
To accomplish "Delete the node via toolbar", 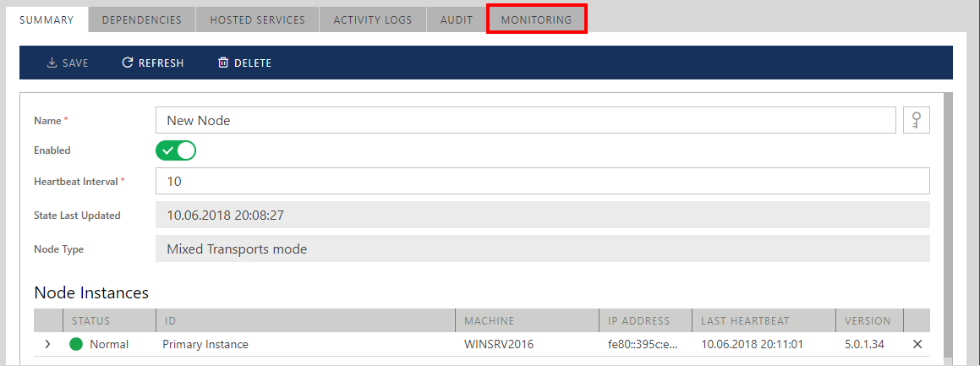I will [x=244, y=63].
